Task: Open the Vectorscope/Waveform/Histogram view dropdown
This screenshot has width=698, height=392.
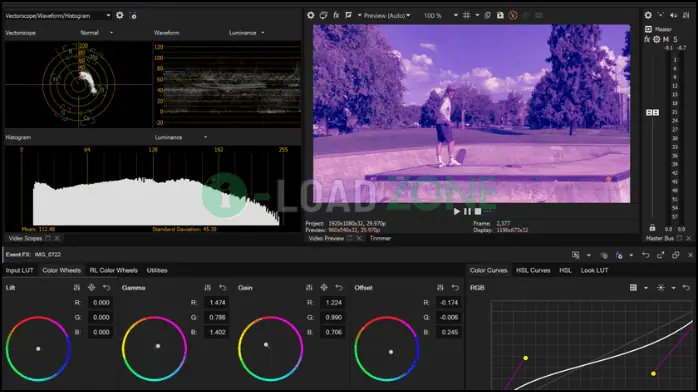Action: tap(58, 16)
